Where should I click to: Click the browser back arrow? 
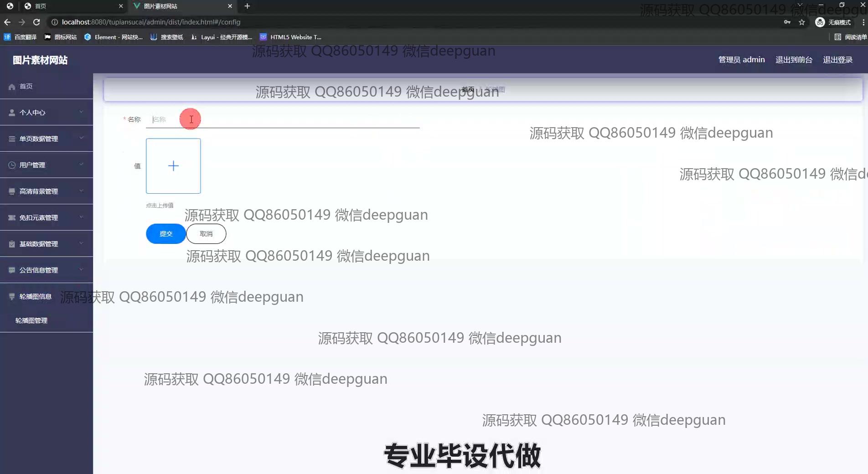[7, 22]
